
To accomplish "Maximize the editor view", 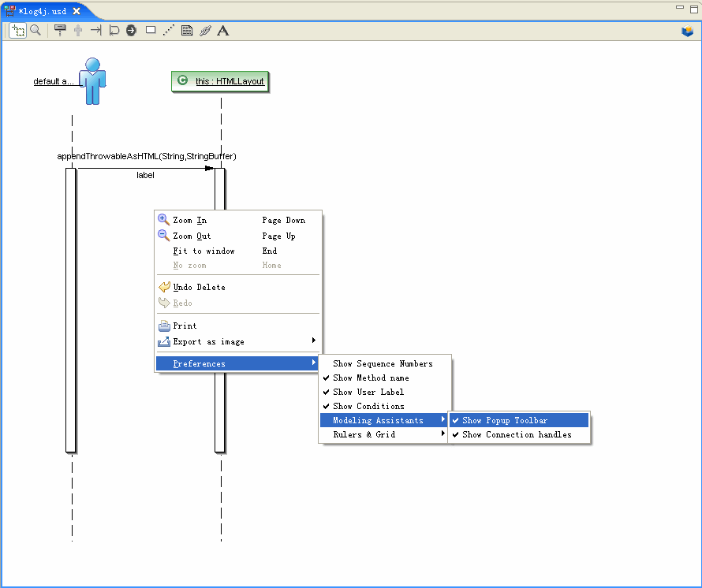I will [694, 9].
